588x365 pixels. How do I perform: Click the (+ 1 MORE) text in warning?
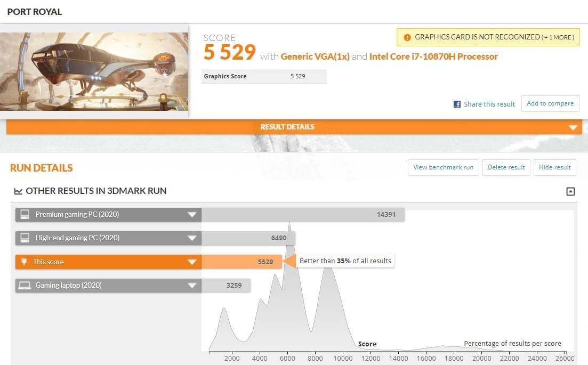pyautogui.click(x=558, y=37)
